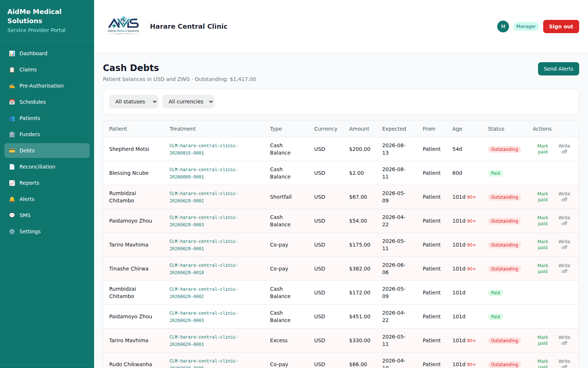
Task: Click the Patients people icon
Action: tap(12, 118)
